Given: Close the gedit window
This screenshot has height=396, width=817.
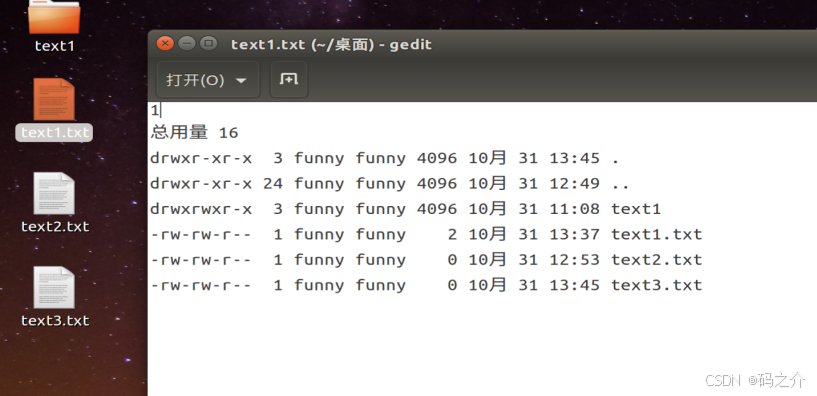Looking at the screenshot, I should [165, 44].
